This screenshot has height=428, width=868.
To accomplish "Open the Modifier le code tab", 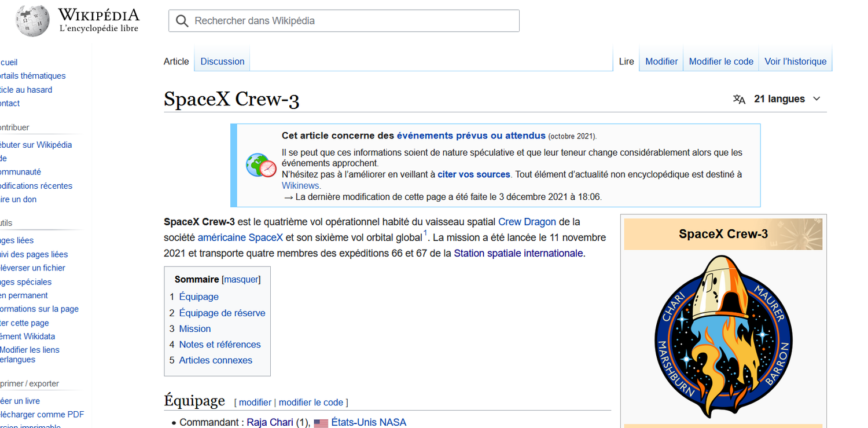I will [721, 61].
